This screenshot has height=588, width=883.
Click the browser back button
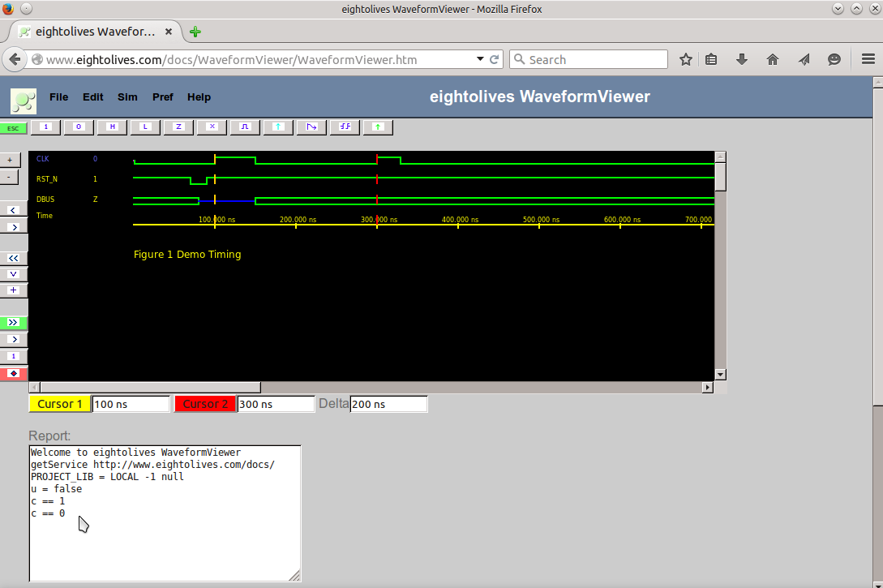point(15,59)
